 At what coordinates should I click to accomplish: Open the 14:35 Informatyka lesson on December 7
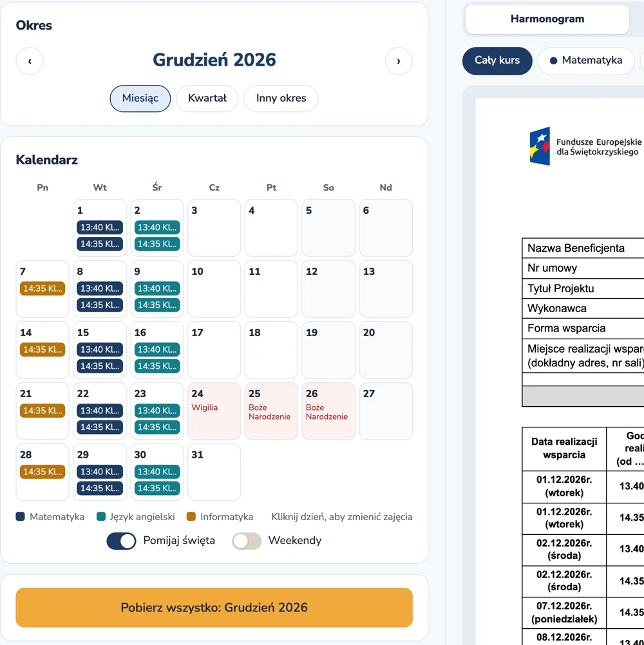click(x=43, y=288)
